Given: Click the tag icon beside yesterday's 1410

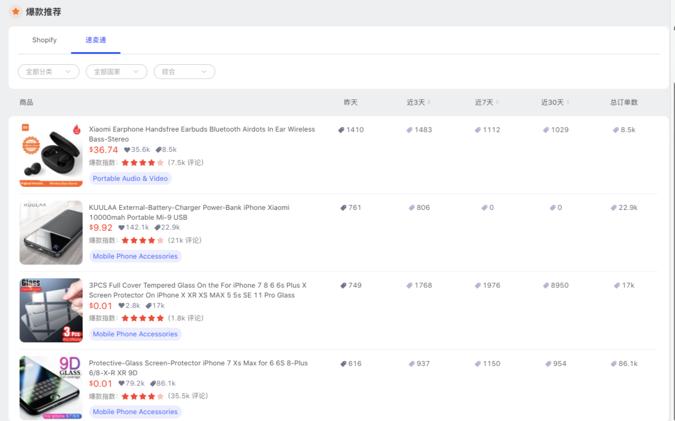Looking at the screenshot, I should pos(341,130).
